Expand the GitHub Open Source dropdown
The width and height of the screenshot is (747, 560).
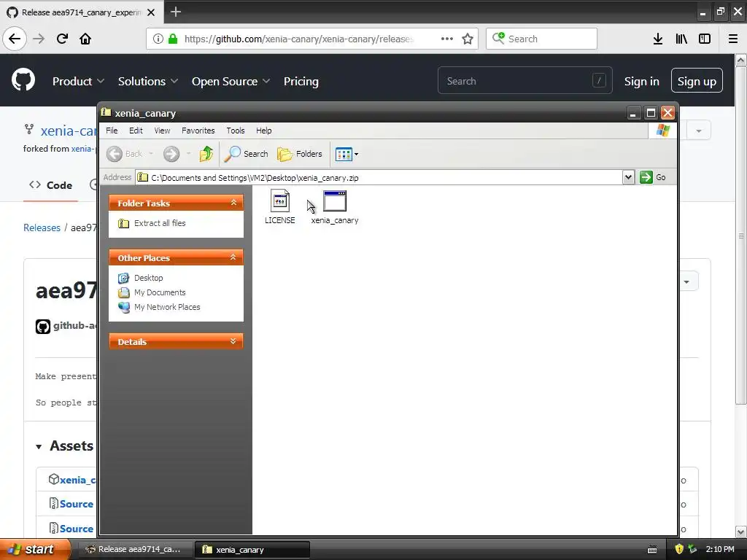(x=231, y=82)
